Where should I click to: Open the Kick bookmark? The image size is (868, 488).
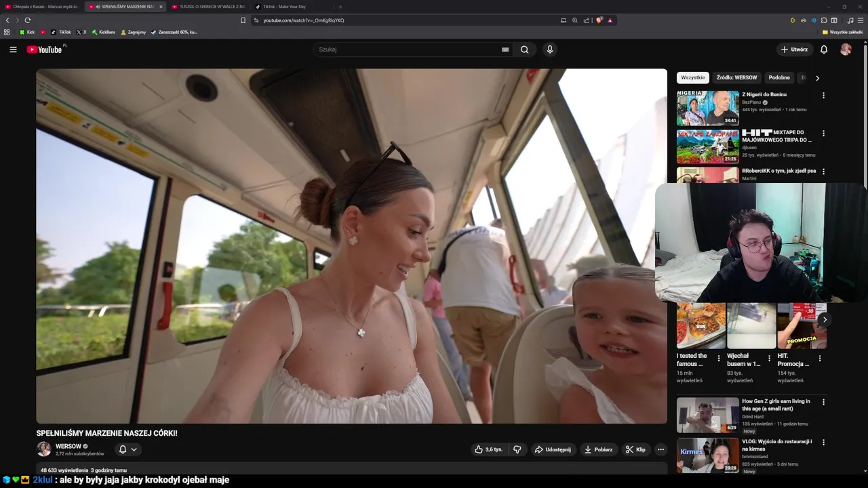27,32
